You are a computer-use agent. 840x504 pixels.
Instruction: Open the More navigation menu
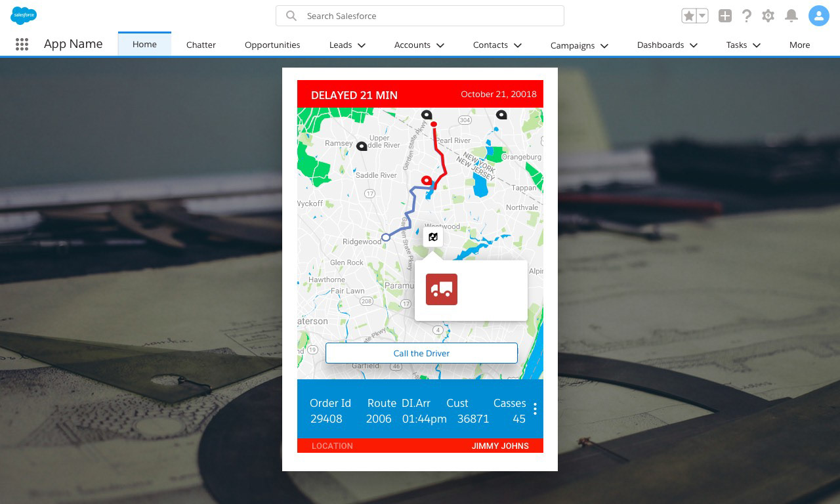[799, 45]
